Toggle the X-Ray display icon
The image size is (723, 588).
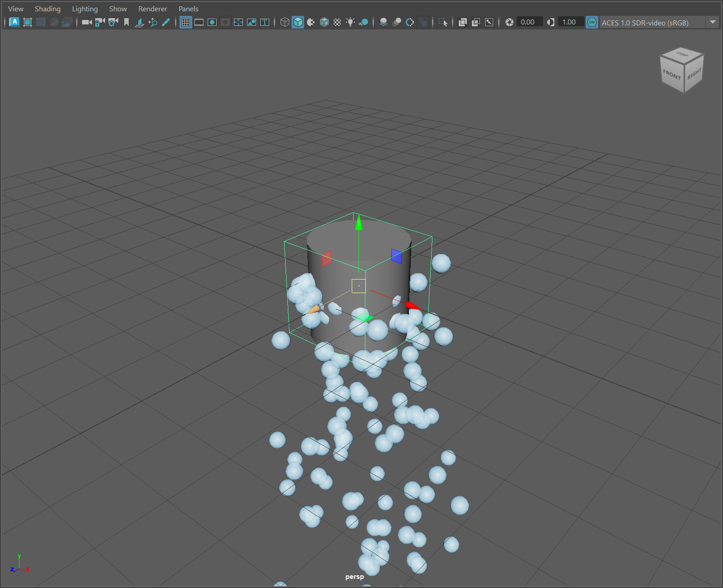tap(463, 22)
